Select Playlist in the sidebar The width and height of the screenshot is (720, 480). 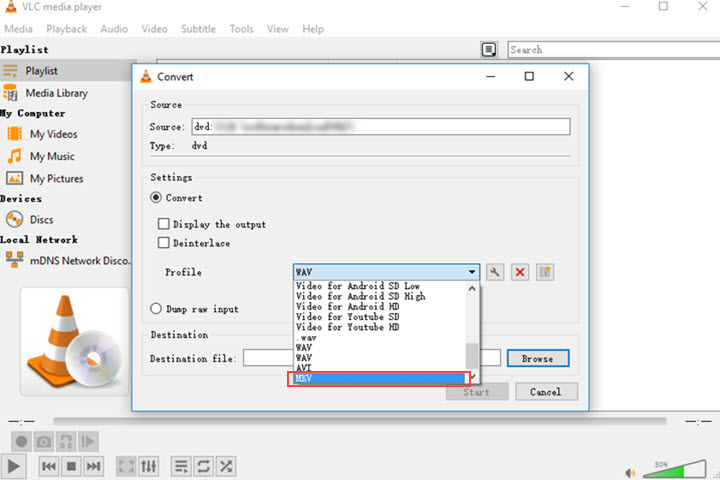pos(66,71)
